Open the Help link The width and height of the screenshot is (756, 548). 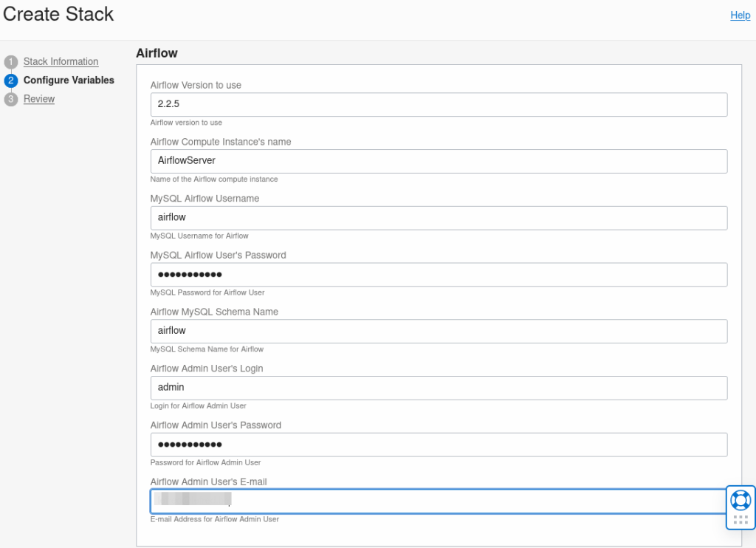click(x=740, y=15)
